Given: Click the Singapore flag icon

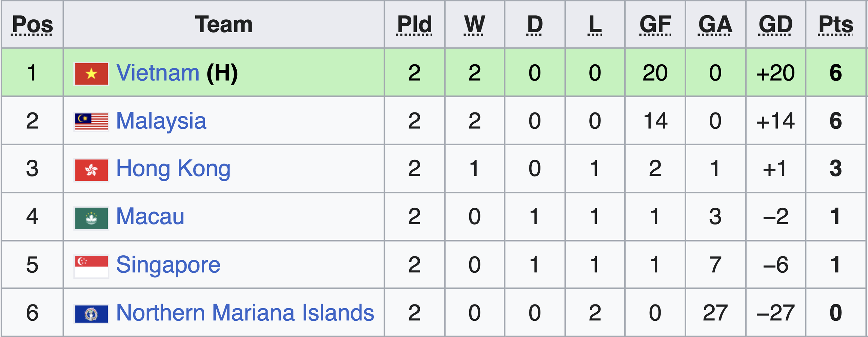Looking at the screenshot, I should tap(91, 266).
